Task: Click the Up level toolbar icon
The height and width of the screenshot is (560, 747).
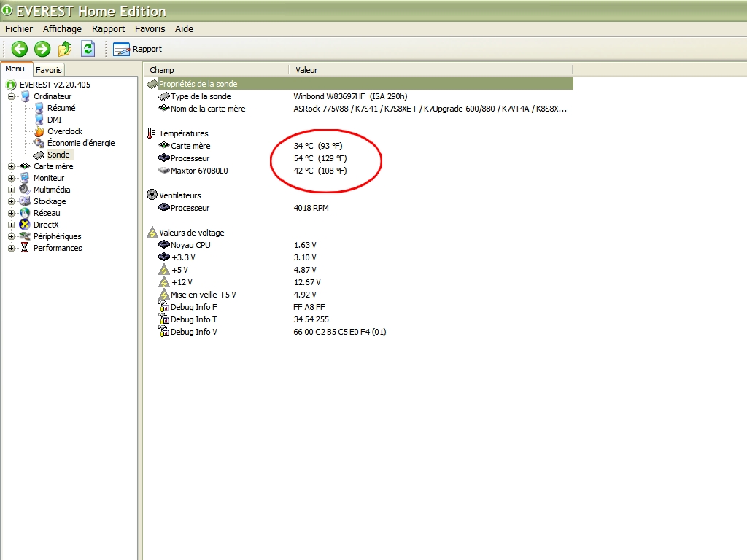Action: coord(65,49)
